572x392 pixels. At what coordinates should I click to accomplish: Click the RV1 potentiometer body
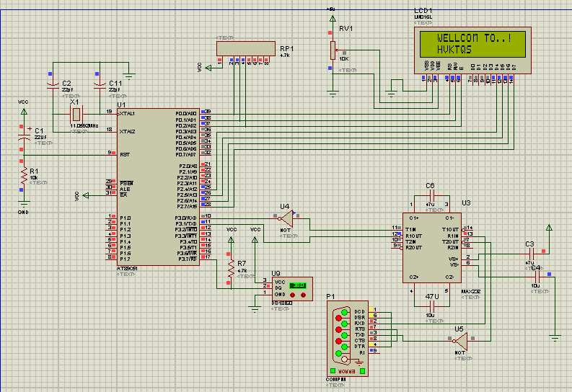[333, 50]
